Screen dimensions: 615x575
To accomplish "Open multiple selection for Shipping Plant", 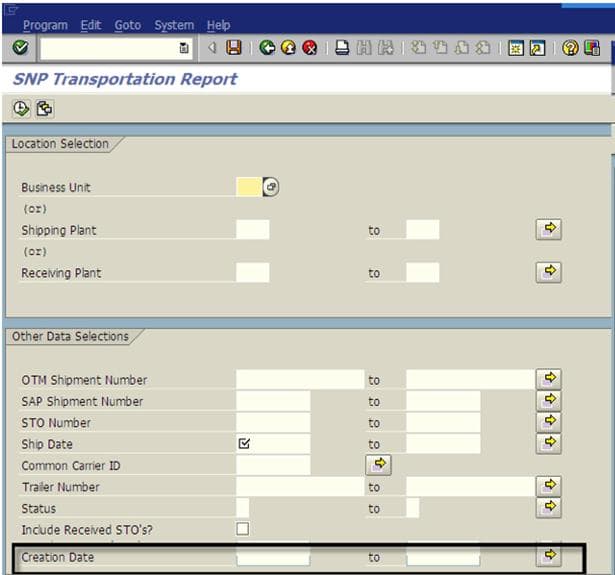I will tap(549, 229).
